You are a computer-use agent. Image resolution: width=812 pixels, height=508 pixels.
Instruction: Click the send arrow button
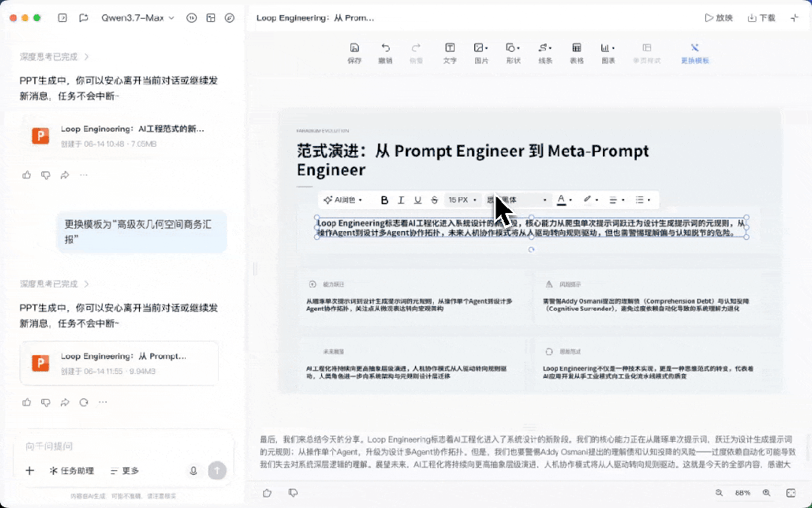pos(217,470)
